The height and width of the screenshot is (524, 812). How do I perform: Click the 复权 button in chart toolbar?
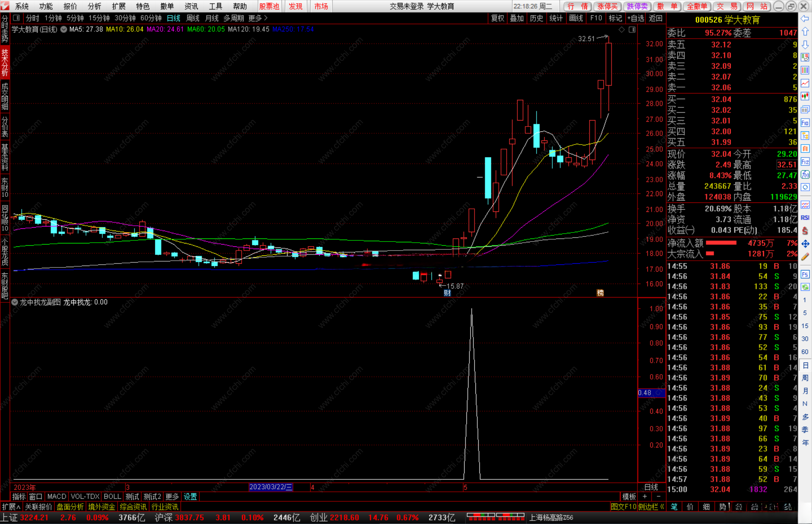pyautogui.click(x=497, y=18)
